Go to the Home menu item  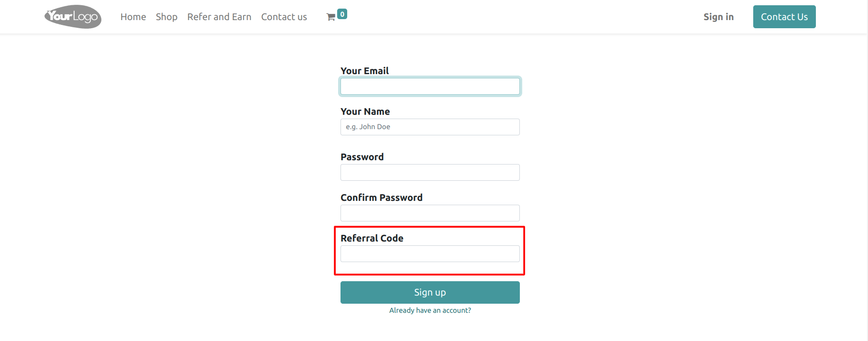click(133, 17)
